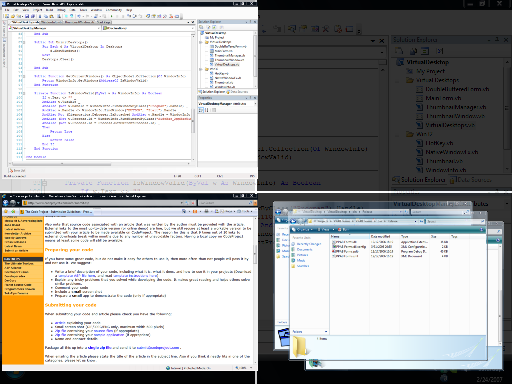The image size is (512, 384).
Task: Switch to the dimmed Solution Explorer bottom tab
Action: [x=419, y=180]
